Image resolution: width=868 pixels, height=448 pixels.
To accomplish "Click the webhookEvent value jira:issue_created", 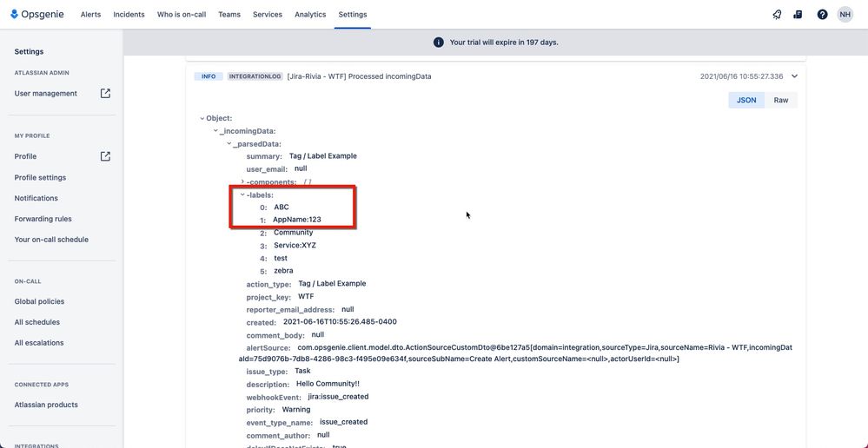I will [338, 397].
